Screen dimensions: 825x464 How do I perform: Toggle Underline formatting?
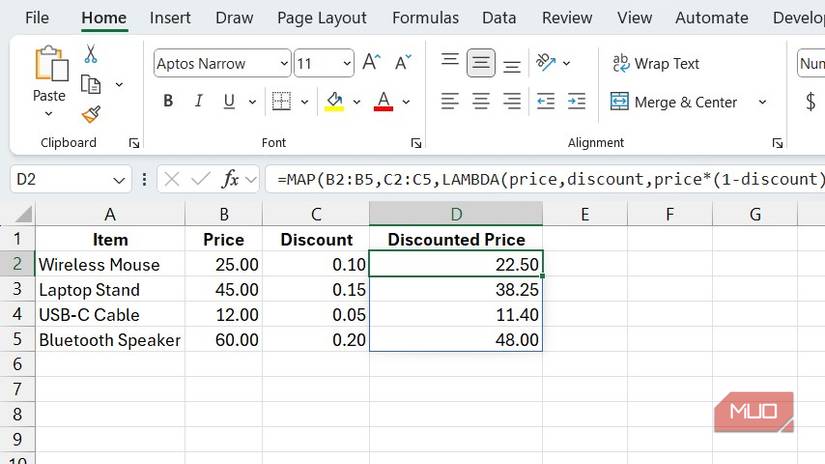(x=229, y=101)
